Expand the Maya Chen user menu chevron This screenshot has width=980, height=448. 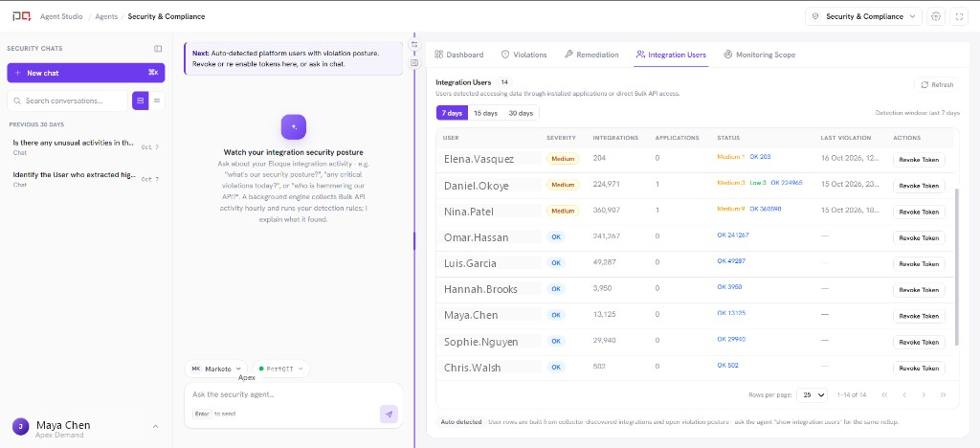156,427
